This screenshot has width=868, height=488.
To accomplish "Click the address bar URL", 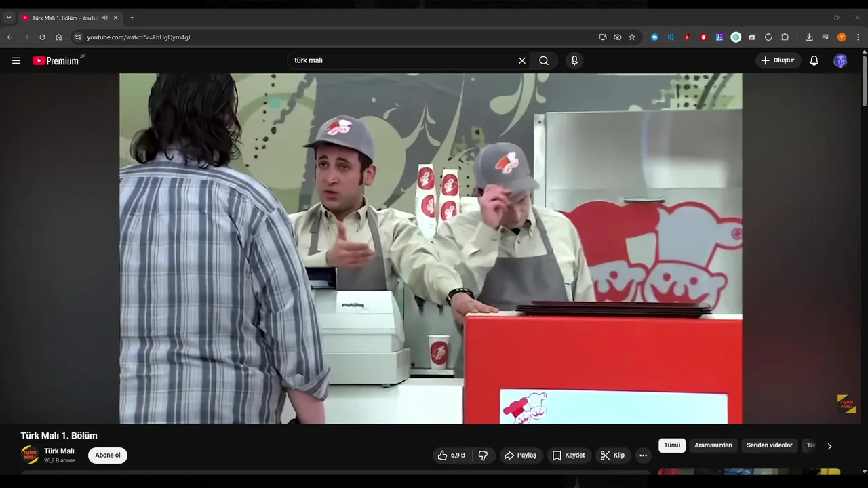I will click(x=139, y=37).
